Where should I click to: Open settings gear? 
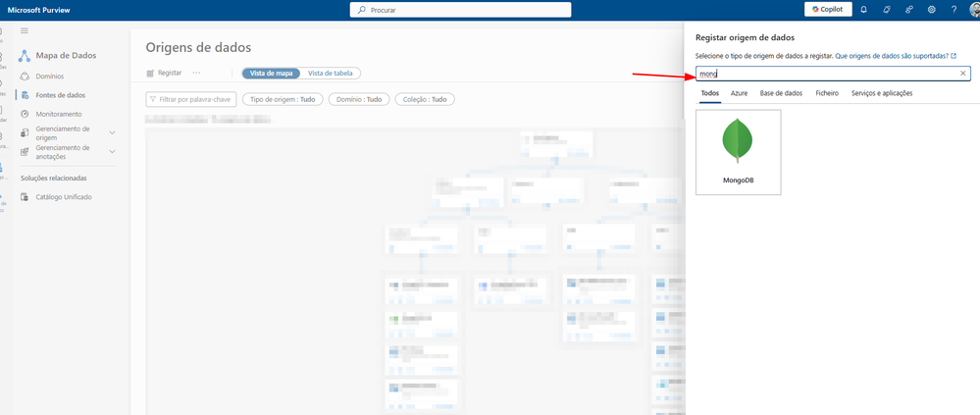931,10
